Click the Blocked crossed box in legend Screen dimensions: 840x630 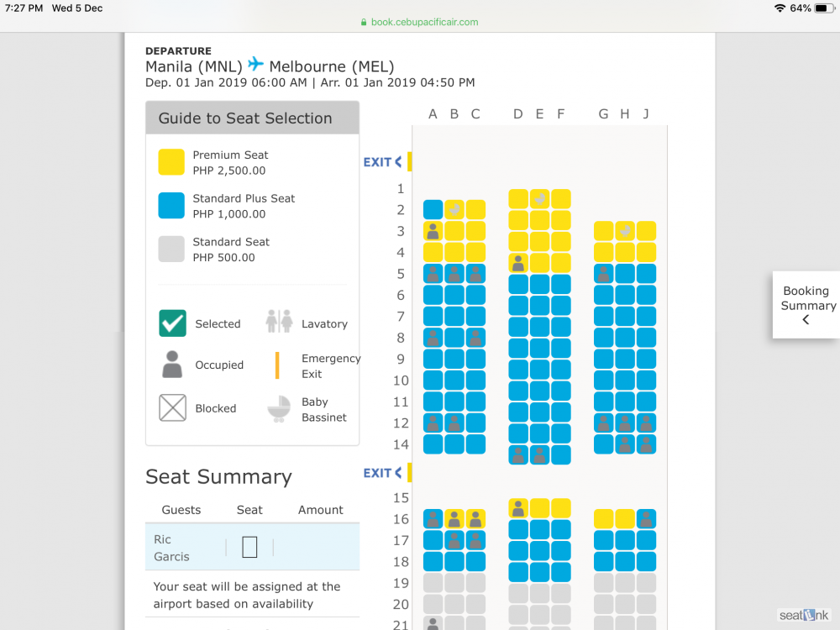(x=172, y=407)
